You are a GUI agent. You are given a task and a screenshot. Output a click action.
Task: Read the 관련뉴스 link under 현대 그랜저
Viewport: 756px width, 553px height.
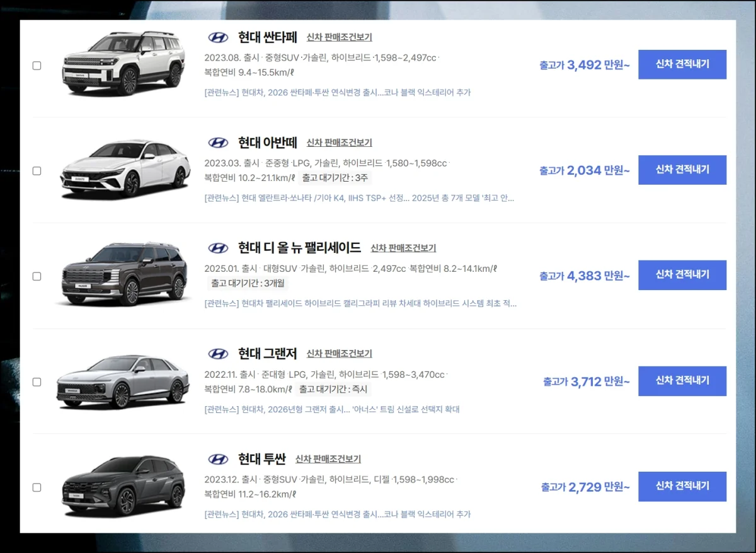[332, 409]
